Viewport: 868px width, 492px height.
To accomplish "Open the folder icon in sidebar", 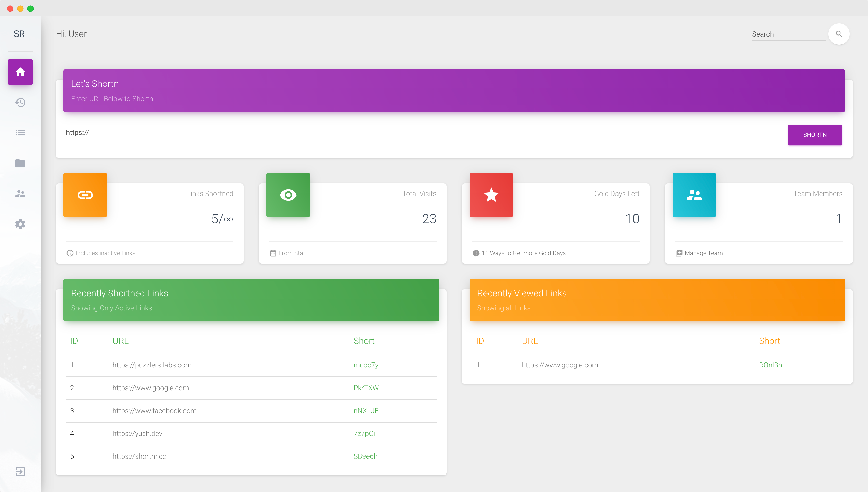I will [x=20, y=163].
